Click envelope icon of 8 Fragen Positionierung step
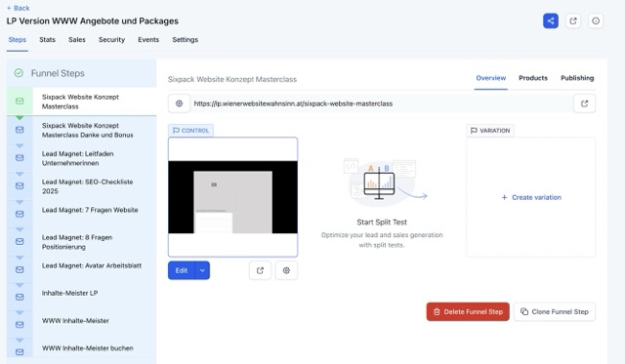Viewport: 625px width, 364px height. coord(20,242)
